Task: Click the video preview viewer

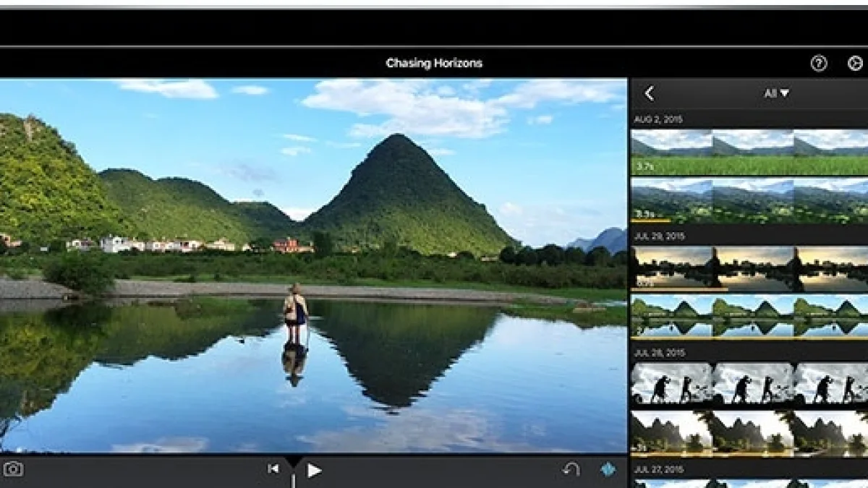Action: pos(313,265)
